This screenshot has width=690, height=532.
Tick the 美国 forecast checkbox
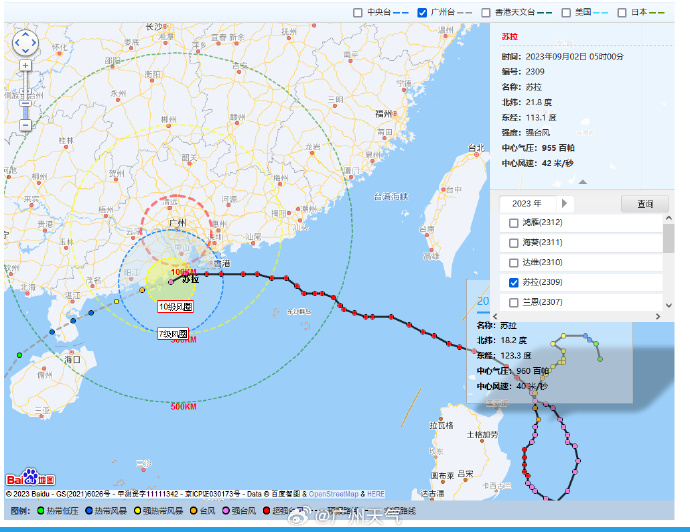(565, 13)
